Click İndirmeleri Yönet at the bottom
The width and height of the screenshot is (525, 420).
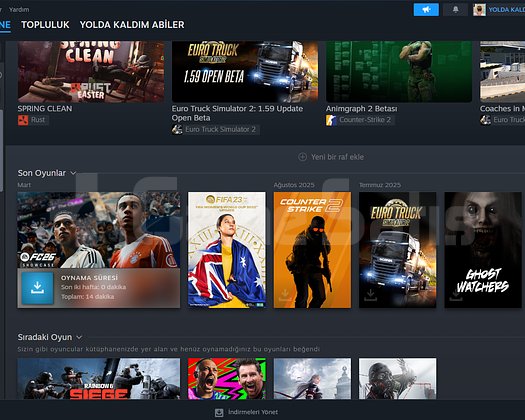pos(253,412)
